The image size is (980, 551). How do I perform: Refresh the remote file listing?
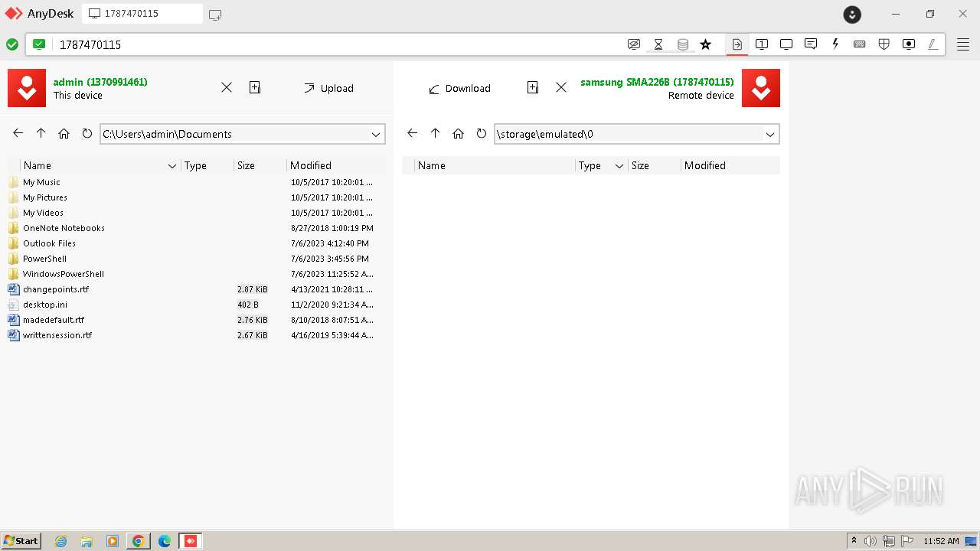point(481,133)
